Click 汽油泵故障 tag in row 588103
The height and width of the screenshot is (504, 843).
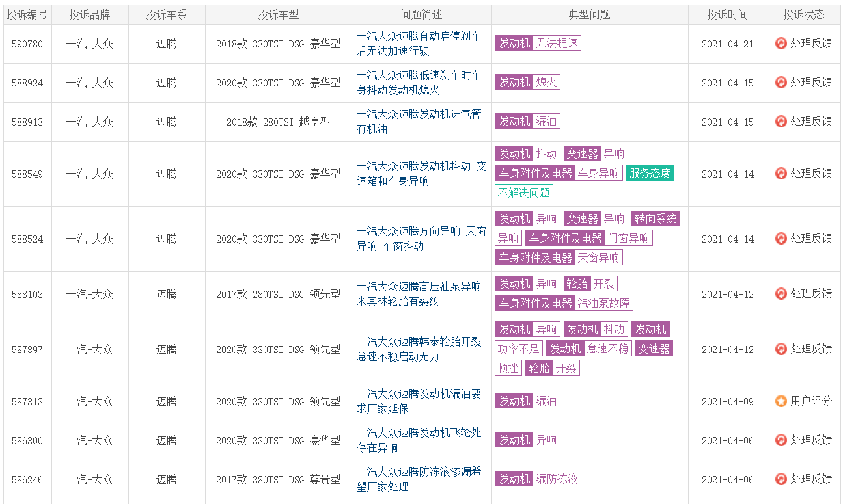[603, 303]
